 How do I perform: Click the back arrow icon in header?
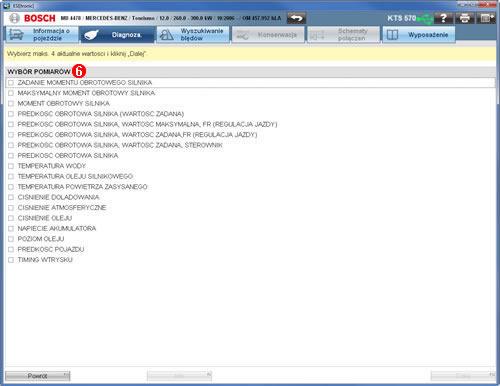pyautogui.click(x=296, y=18)
